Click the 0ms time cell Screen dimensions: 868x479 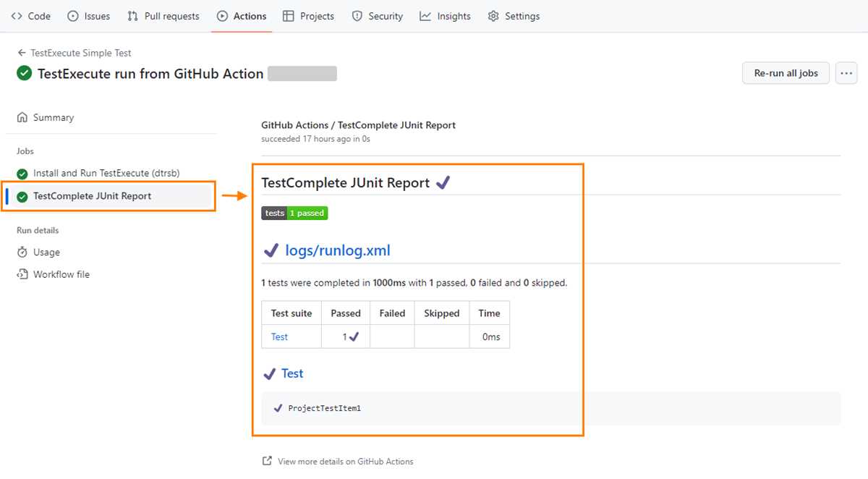pyautogui.click(x=490, y=336)
